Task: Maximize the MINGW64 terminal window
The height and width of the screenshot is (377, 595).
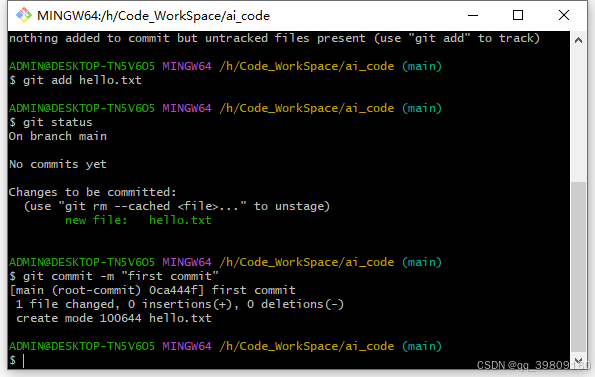Action: click(518, 15)
